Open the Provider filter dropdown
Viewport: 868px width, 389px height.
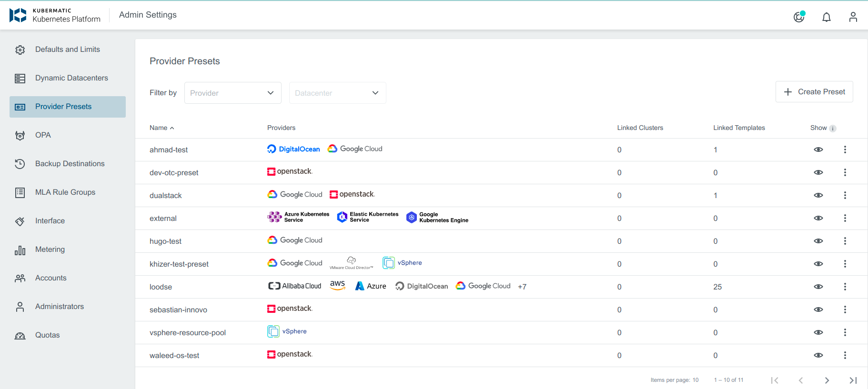[x=233, y=93]
